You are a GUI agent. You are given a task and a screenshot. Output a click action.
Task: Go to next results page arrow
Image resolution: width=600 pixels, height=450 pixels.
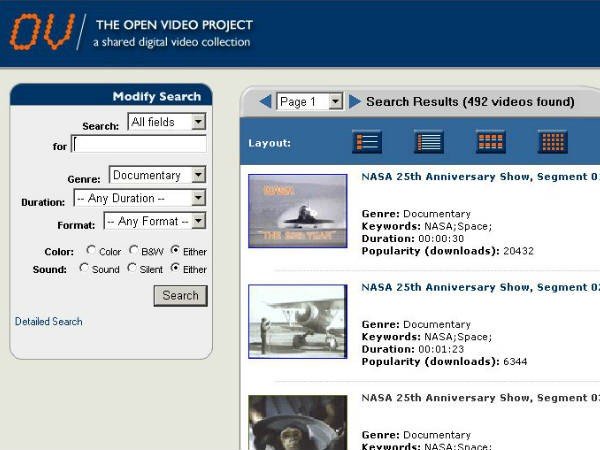click(x=355, y=101)
